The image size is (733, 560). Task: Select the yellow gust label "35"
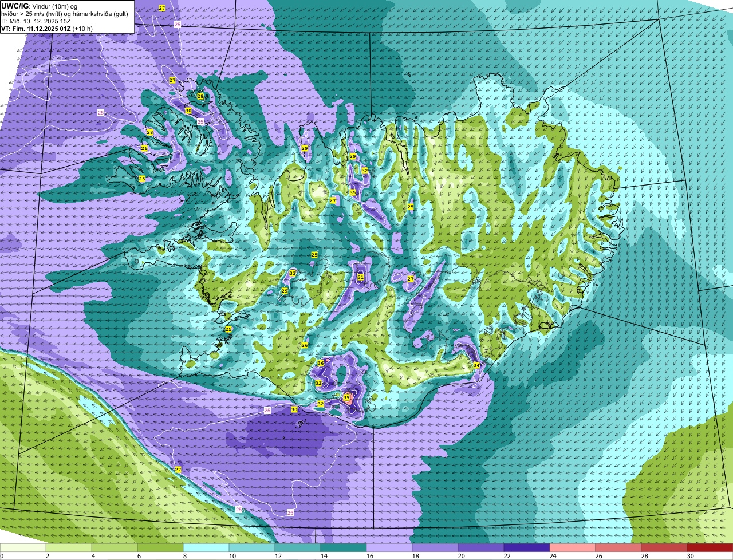pos(353,192)
